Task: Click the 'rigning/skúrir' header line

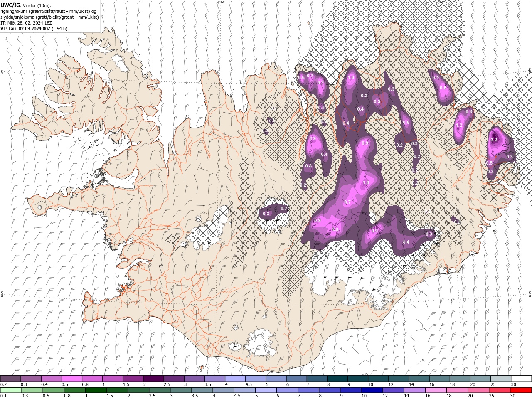Action: pos(49,11)
